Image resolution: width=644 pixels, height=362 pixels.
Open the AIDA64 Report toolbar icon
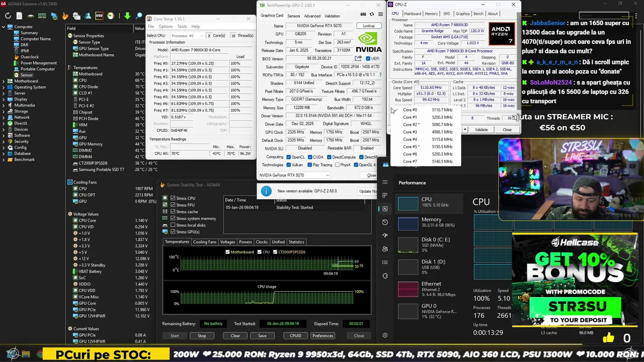(x=19, y=16)
